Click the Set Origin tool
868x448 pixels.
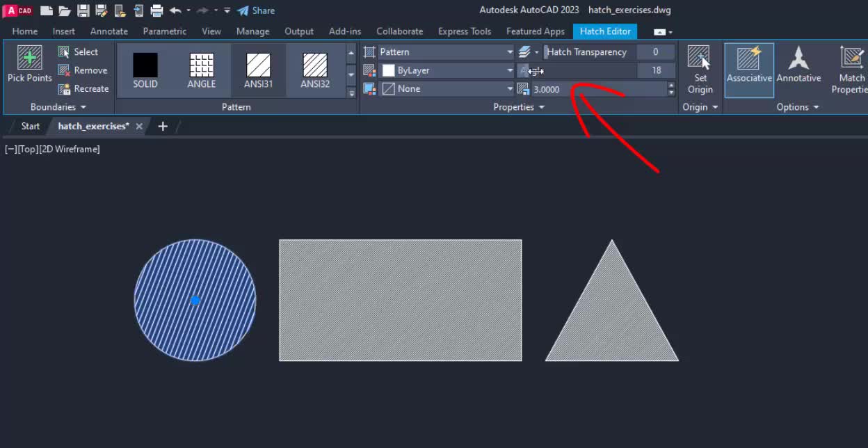[x=700, y=66]
